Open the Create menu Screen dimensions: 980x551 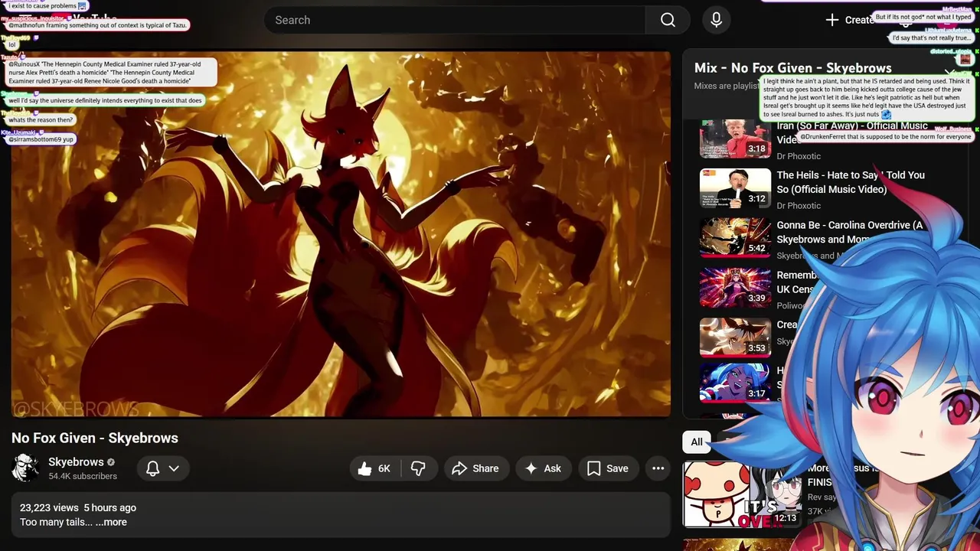(x=849, y=20)
